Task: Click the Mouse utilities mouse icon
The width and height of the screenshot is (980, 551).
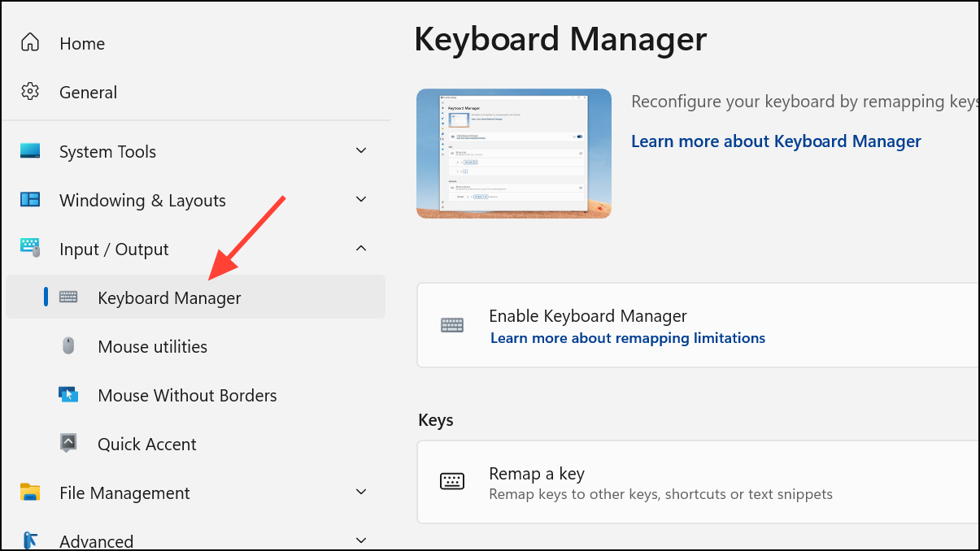Action: click(68, 346)
